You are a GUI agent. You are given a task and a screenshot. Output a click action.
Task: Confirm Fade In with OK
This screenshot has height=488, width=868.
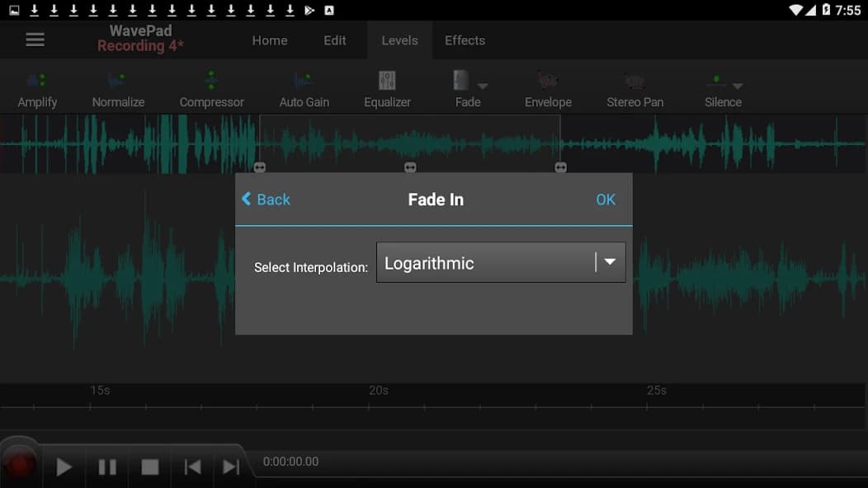[605, 199]
